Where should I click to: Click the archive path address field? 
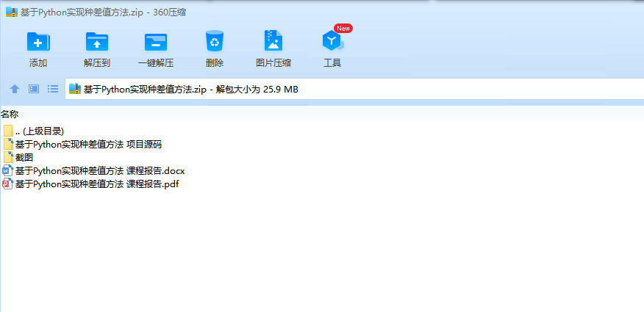coord(354,89)
